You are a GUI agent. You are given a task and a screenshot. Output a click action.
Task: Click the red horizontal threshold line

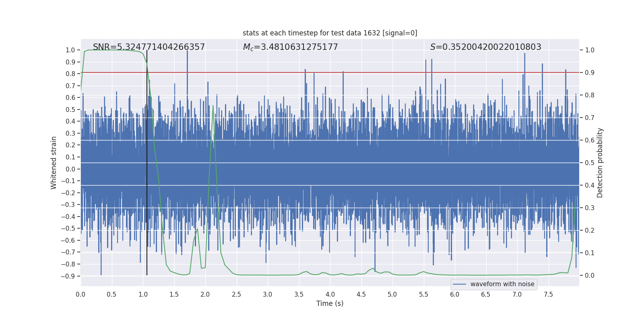[330, 72]
